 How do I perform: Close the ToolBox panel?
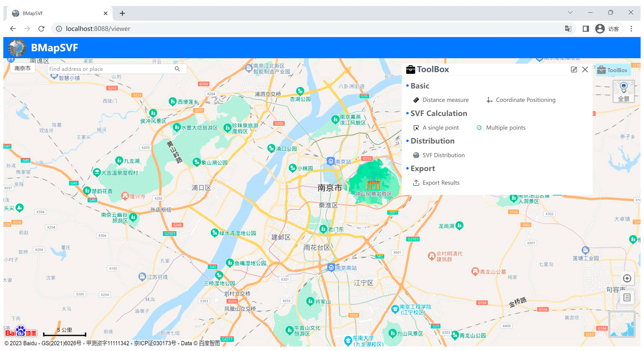(585, 70)
